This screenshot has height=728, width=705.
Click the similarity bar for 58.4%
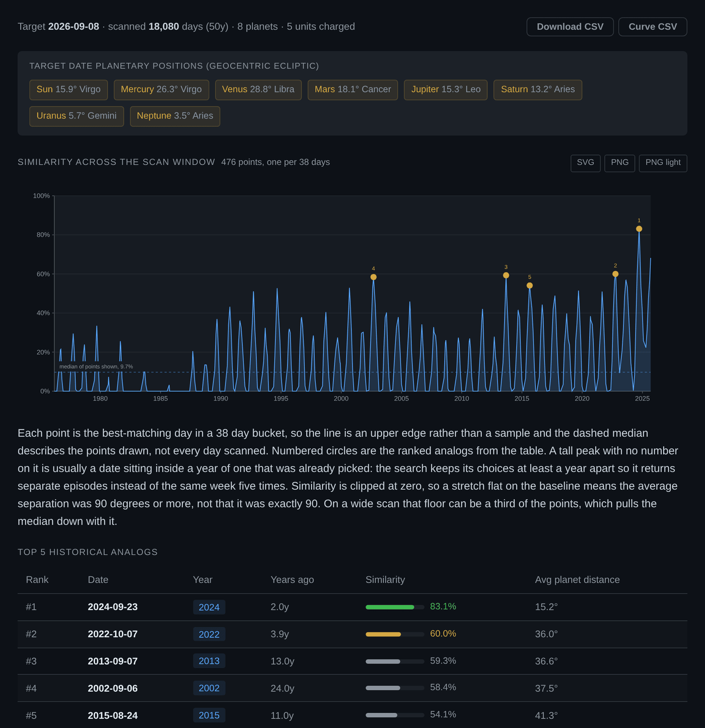tap(395, 688)
